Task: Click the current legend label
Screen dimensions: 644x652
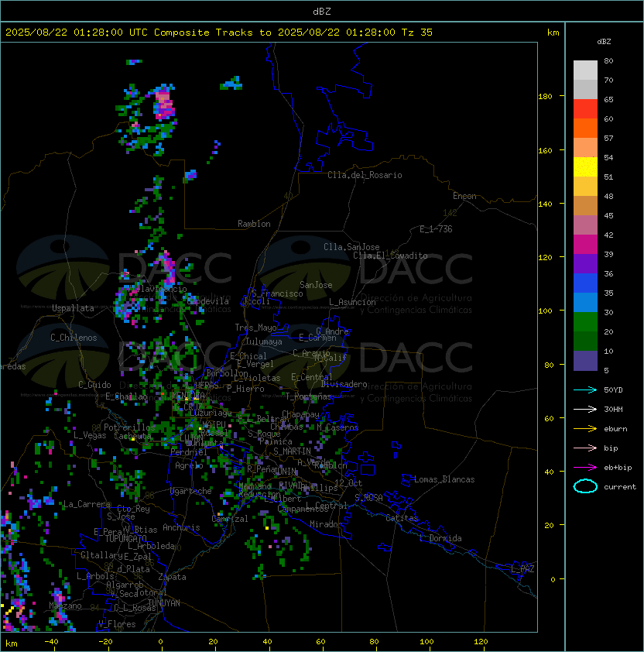Action: [x=620, y=487]
